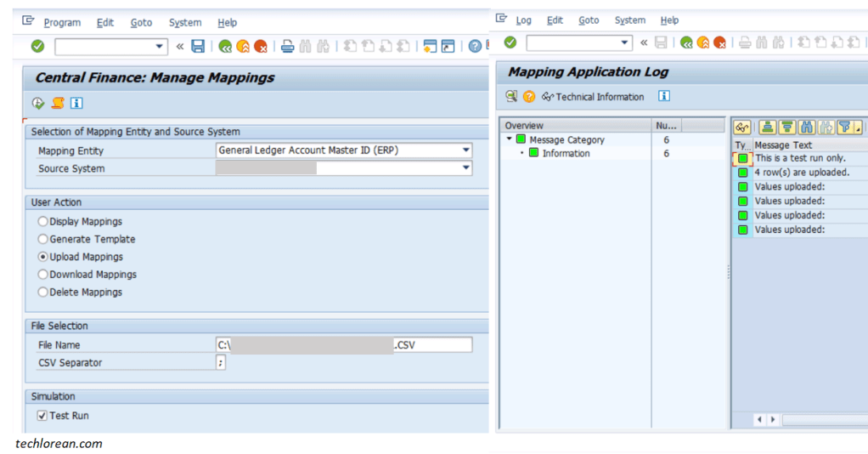Click green Enter checkmark in Application Log window
The image size is (868, 454).
click(510, 43)
